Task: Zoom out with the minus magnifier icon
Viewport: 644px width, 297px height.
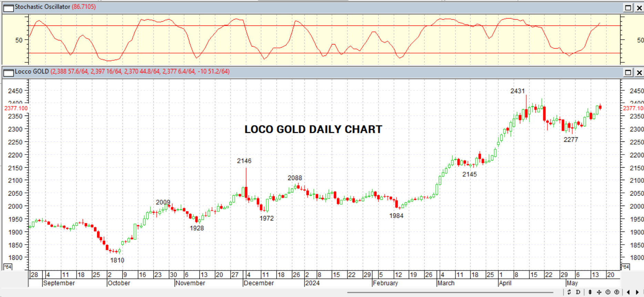Action: tap(608, 292)
